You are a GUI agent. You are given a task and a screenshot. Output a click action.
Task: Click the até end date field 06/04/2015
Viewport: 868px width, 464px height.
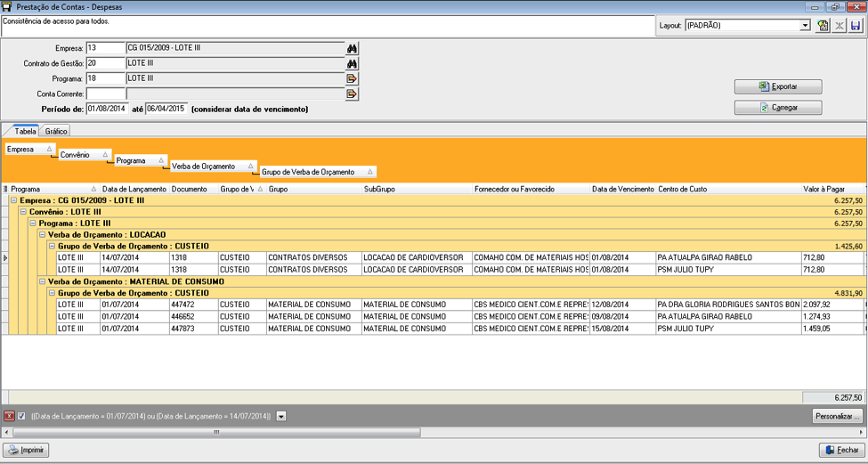coord(166,109)
